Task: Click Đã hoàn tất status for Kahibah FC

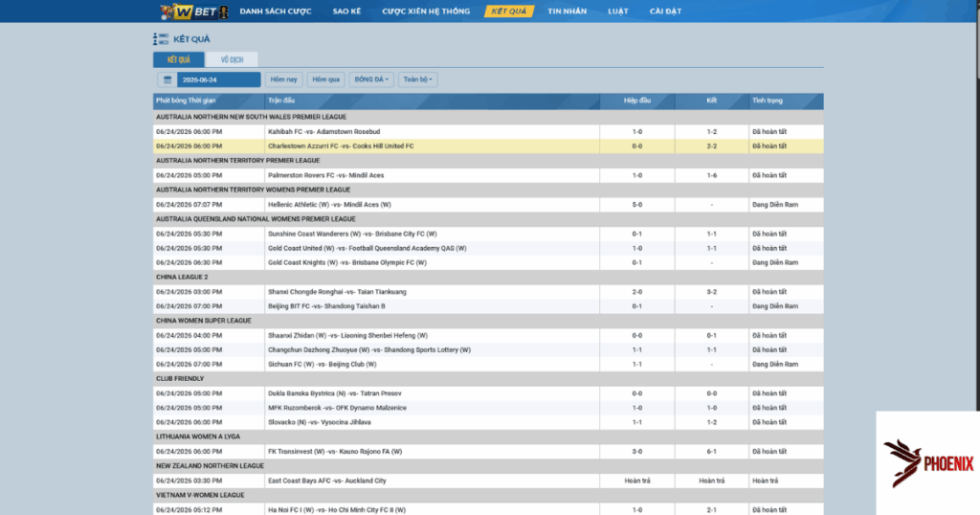Action: tap(769, 132)
